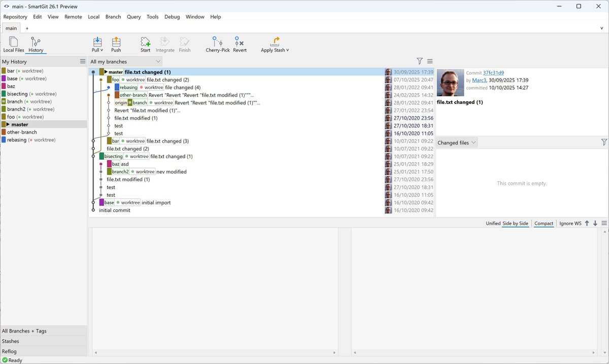Open the Pull dropdown arrow
Viewport: 609px width, 364px height.
click(101, 50)
